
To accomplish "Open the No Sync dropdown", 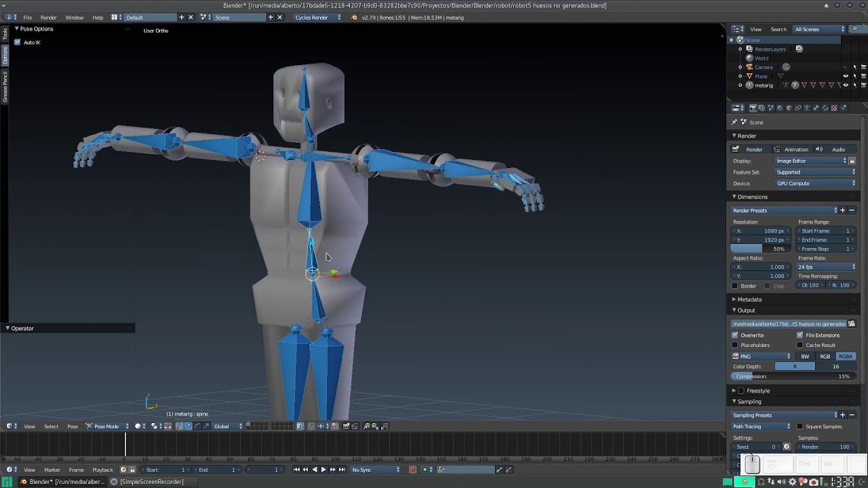I will click(375, 470).
